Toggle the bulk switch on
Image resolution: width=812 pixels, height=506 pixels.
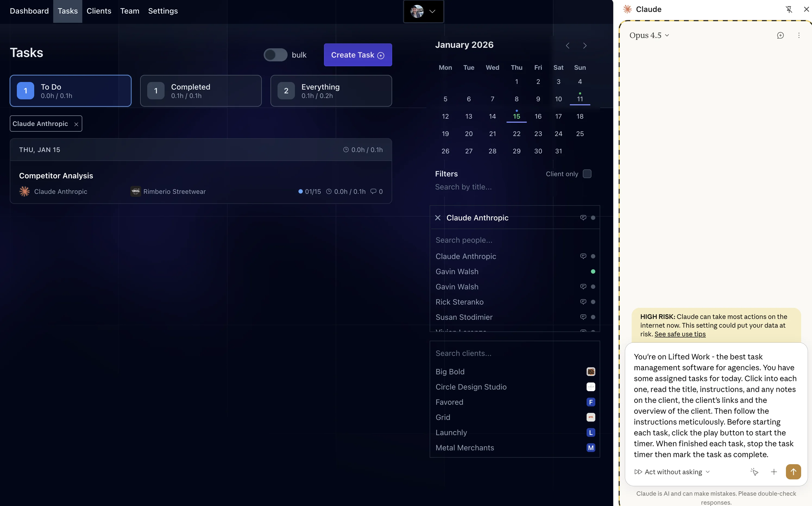pyautogui.click(x=275, y=55)
